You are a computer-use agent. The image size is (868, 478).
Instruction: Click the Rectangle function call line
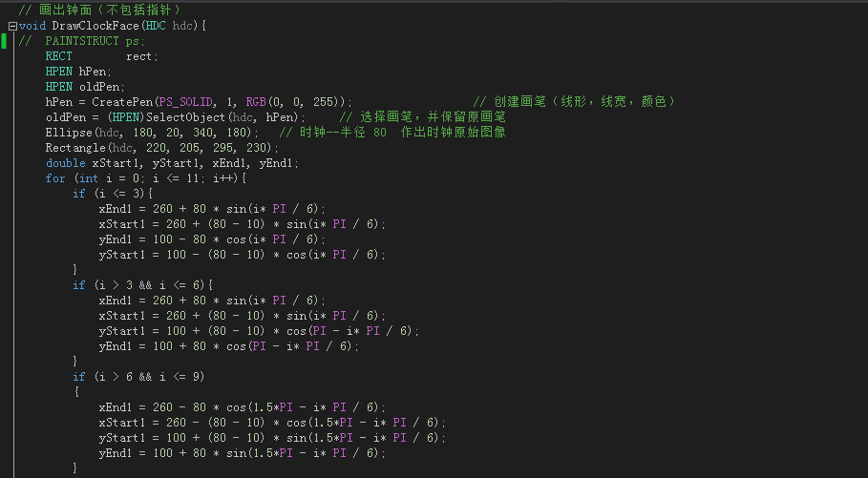(x=162, y=148)
